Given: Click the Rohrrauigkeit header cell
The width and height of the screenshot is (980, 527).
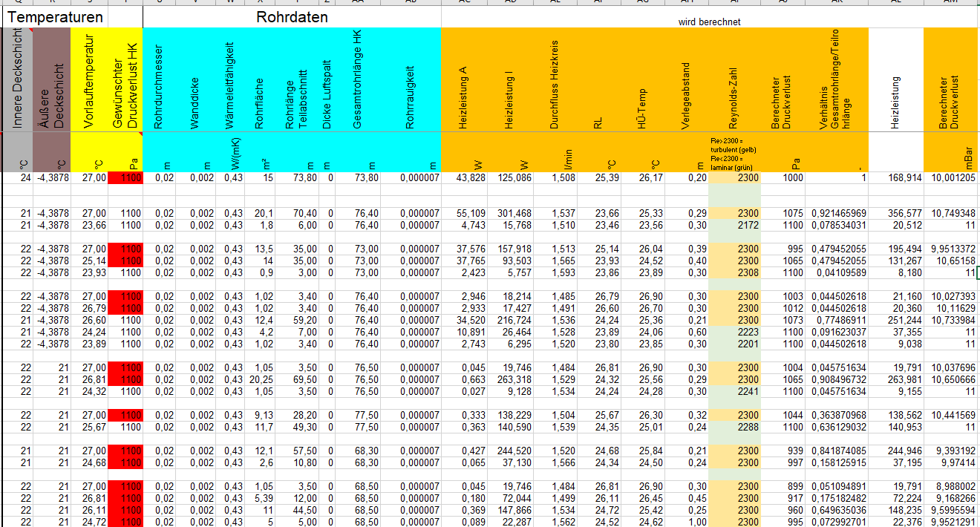Looking at the screenshot, I should pyautogui.click(x=411, y=79).
